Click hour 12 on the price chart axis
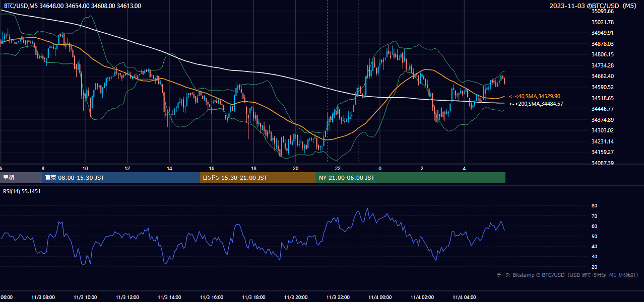Screen dimensions: 644x302 point(127,169)
